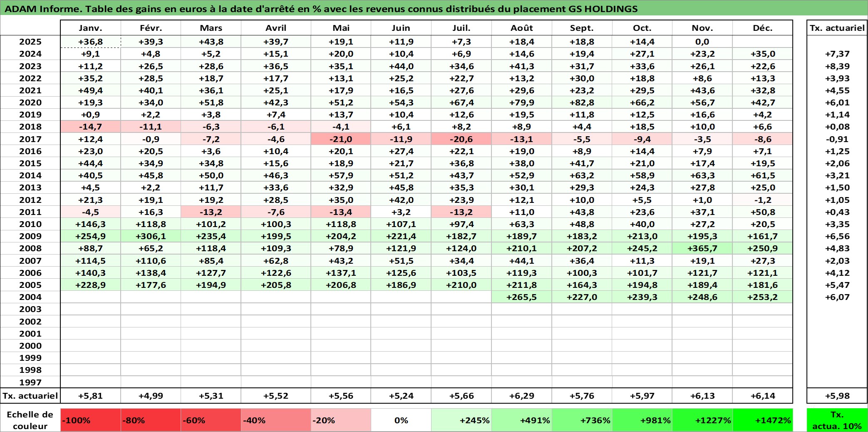Click the 2009 row label
This screenshot has height=432, width=868.
coord(30,236)
